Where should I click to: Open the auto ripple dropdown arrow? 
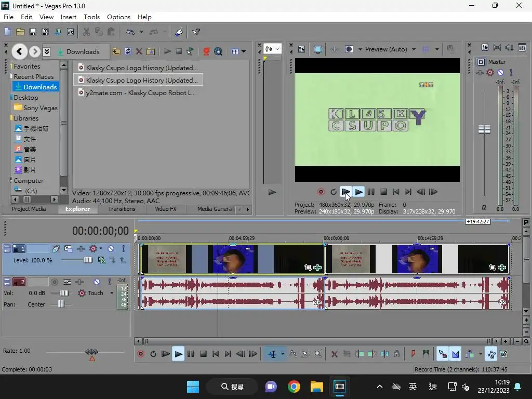point(481,354)
